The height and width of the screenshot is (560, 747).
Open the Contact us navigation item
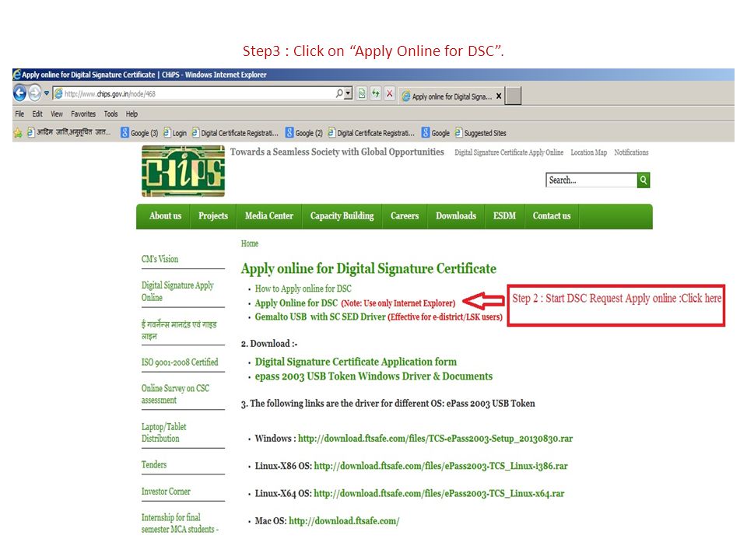[552, 215]
